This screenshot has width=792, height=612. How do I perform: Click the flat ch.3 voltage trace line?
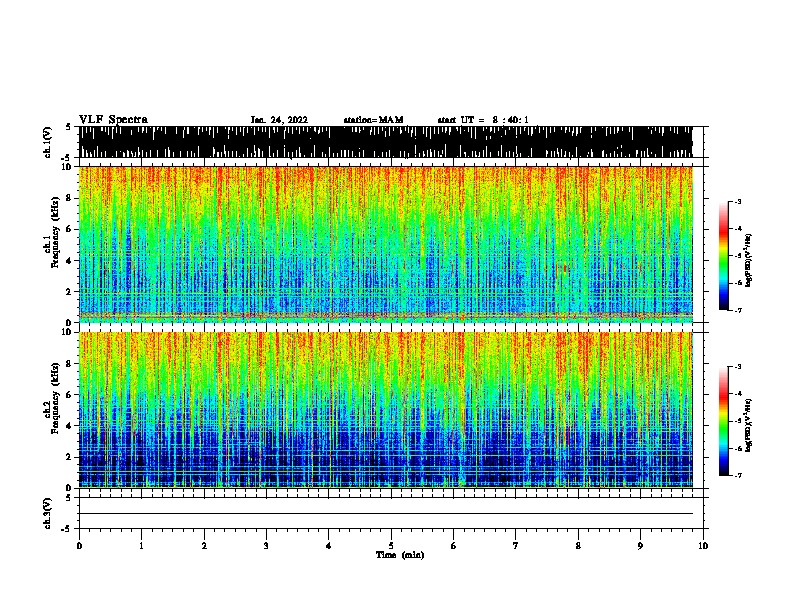click(x=386, y=514)
